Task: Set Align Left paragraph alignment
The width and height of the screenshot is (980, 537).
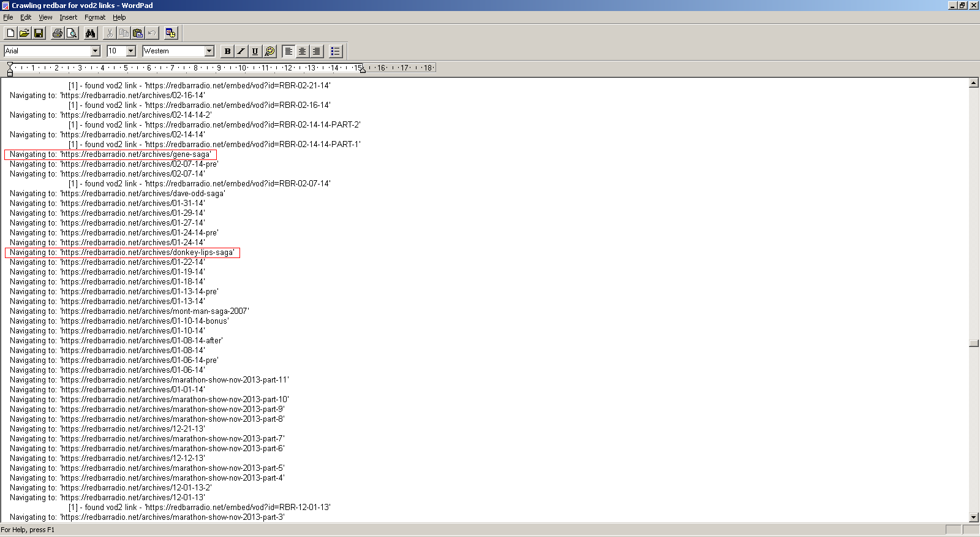Action: (288, 51)
